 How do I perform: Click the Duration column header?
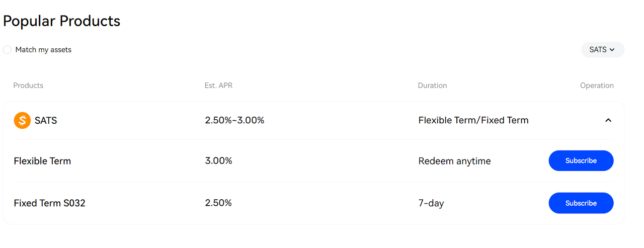[x=432, y=86]
